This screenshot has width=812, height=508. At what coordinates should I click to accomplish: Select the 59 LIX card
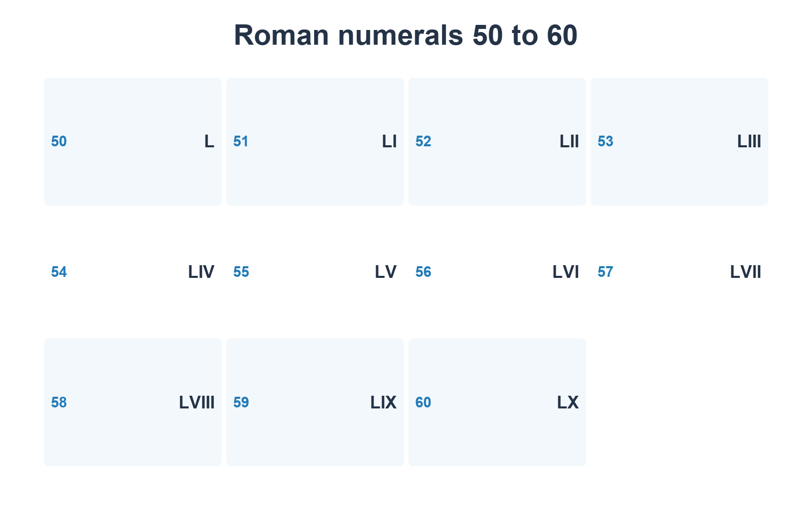(x=315, y=402)
